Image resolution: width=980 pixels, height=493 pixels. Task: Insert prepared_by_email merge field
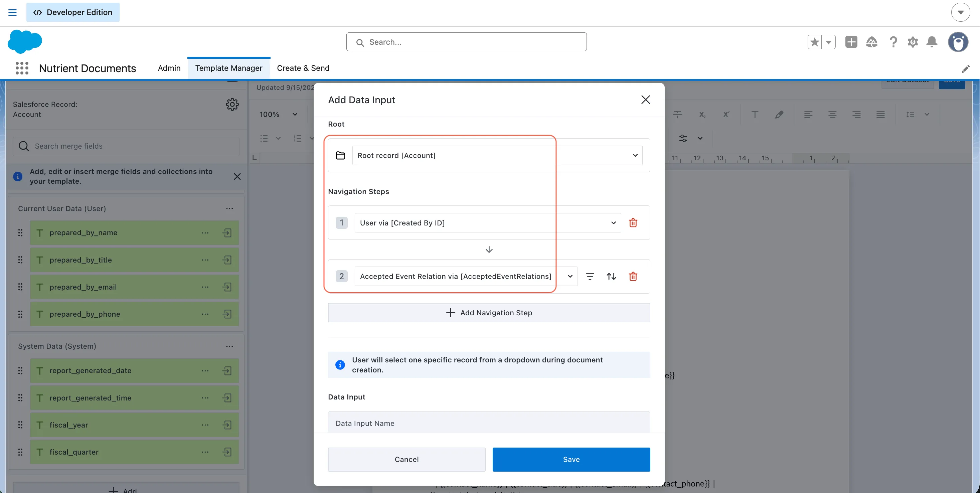[x=227, y=287]
